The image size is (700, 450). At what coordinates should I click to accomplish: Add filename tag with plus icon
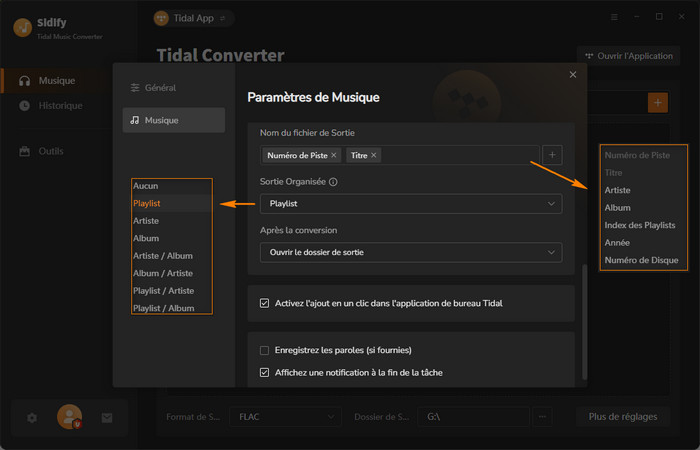coord(552,155)
